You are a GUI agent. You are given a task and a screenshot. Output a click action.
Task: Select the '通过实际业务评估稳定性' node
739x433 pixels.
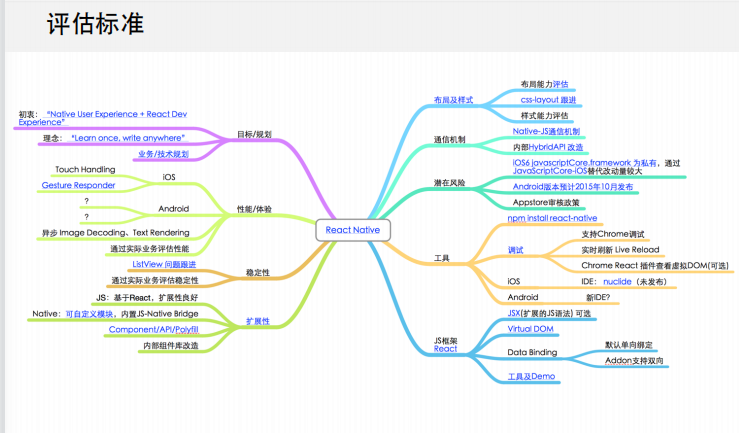[155, 280]
